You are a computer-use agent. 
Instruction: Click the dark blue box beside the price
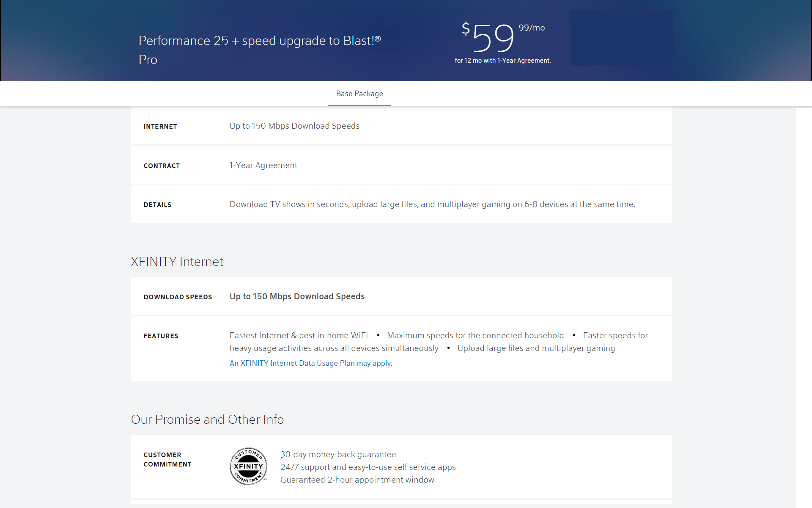[621, 38]
